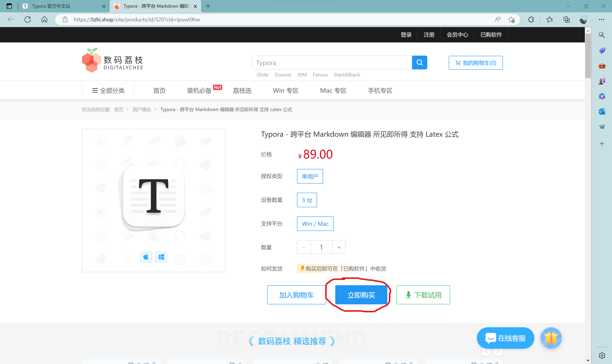Refresh the current page
The image size is (612, 364).
pyautogui.click(x=28, y=19)
